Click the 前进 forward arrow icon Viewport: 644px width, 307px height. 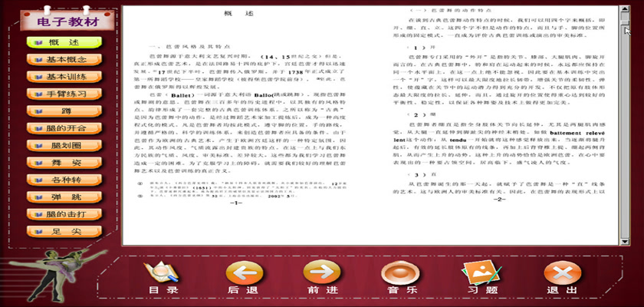tap(322, 272)
